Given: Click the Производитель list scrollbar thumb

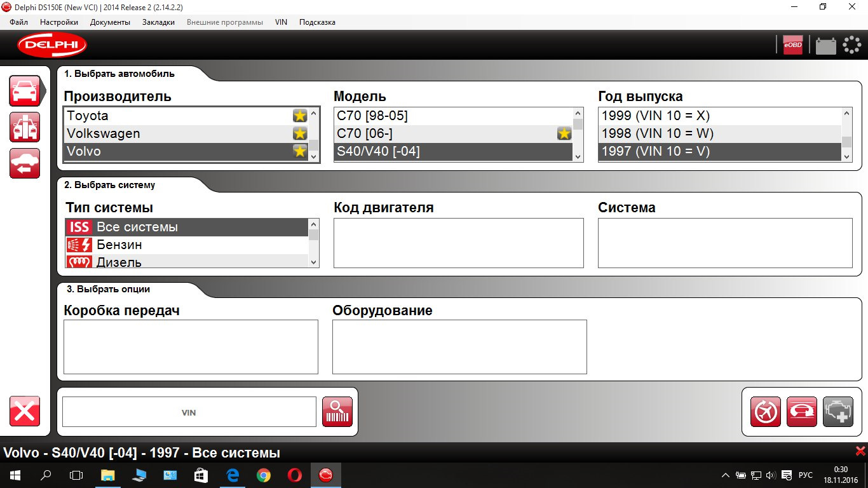Looking at the screenshot, I should [x=313, y=145].
